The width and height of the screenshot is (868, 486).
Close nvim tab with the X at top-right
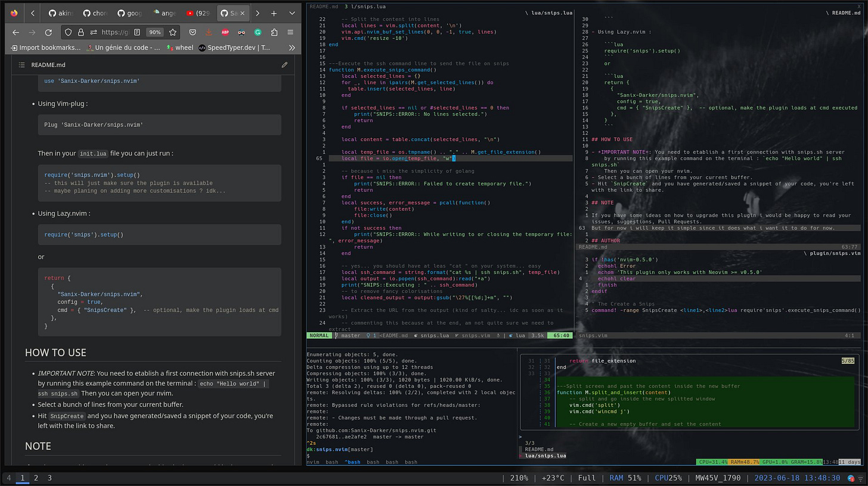(859, 6)
